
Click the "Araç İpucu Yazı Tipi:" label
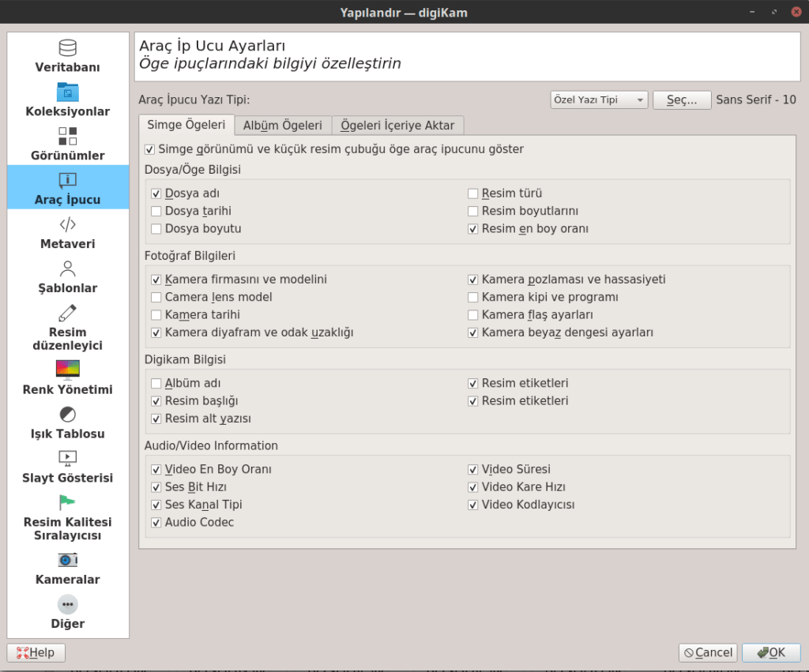coord(194,99)
